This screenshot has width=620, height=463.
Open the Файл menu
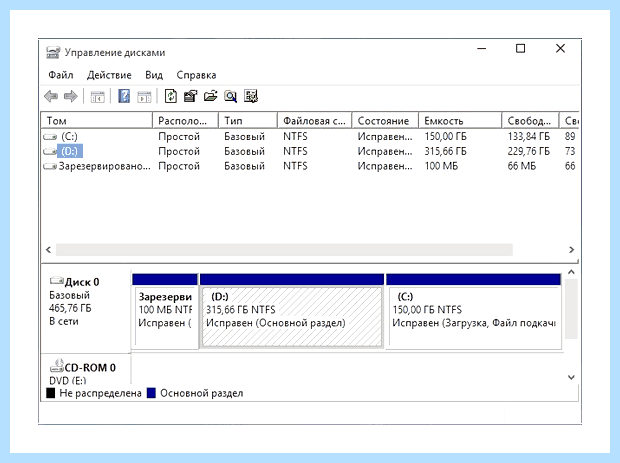pos(61,75)
